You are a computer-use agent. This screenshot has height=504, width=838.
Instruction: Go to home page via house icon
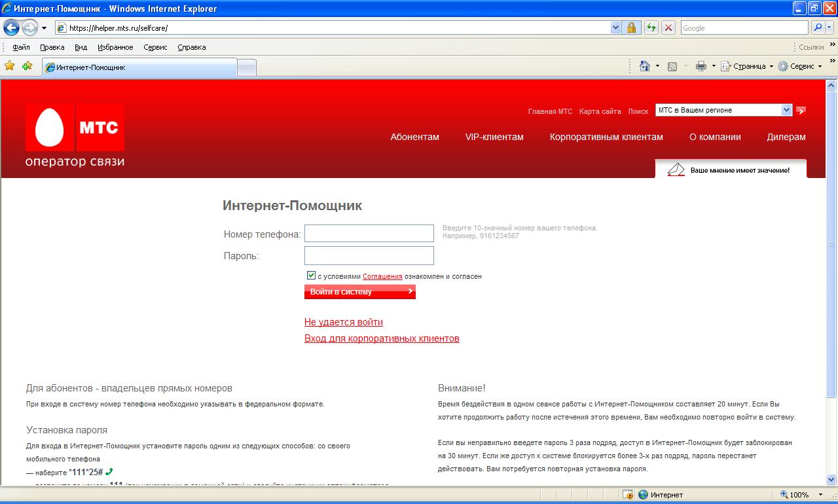coord(645,66)
